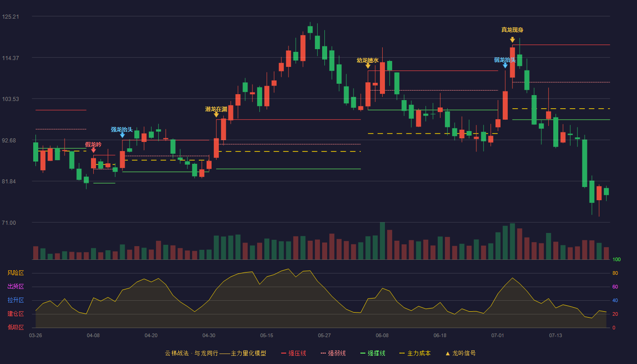Click the 04-08 date axis label
Screen dimensions: 637x364
(93, 335)
